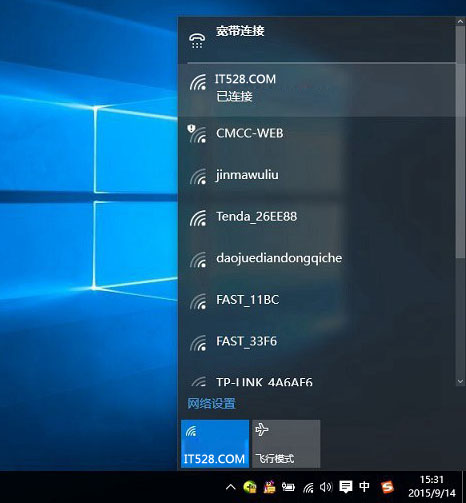Click the green security tray icon
The image size is (466, 503).
pyautogui.click(x=250, y=487)
